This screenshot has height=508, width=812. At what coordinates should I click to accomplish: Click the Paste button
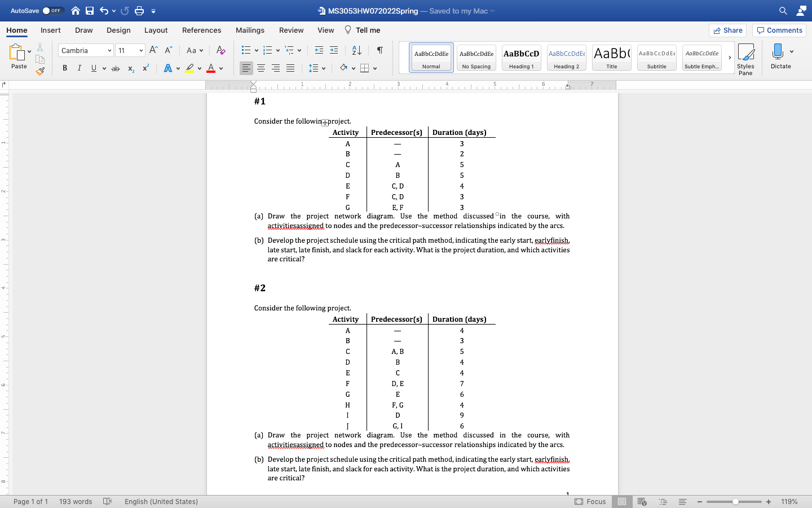19,56
